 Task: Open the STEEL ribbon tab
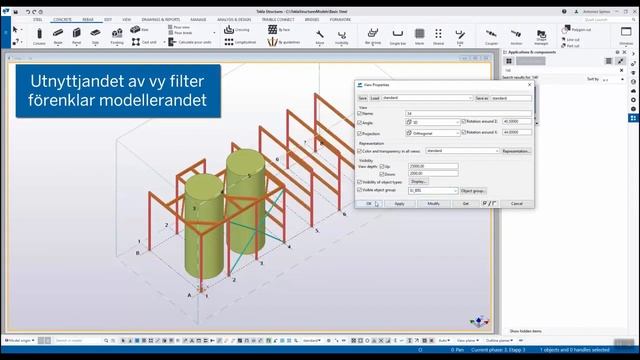click(x=38, y=20)
